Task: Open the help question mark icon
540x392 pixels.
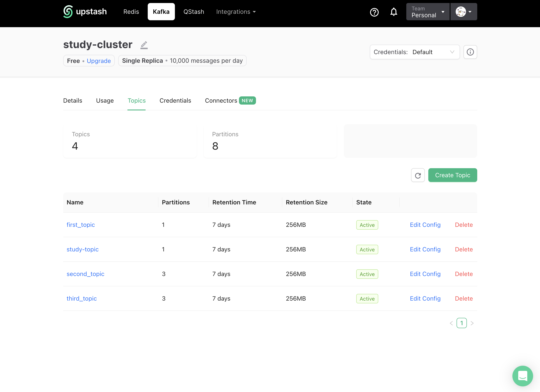Action: click(374, 12)
